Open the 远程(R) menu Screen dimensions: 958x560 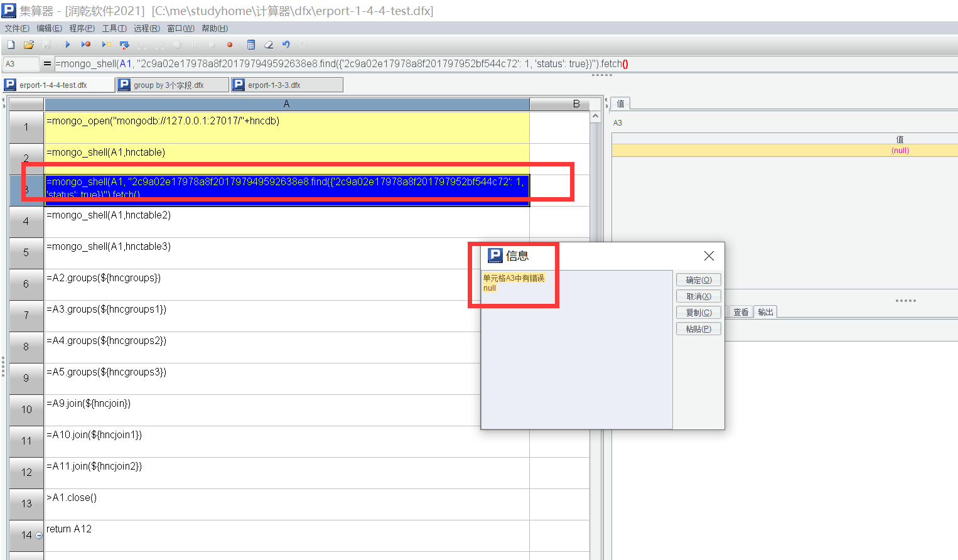click(147, 28)
